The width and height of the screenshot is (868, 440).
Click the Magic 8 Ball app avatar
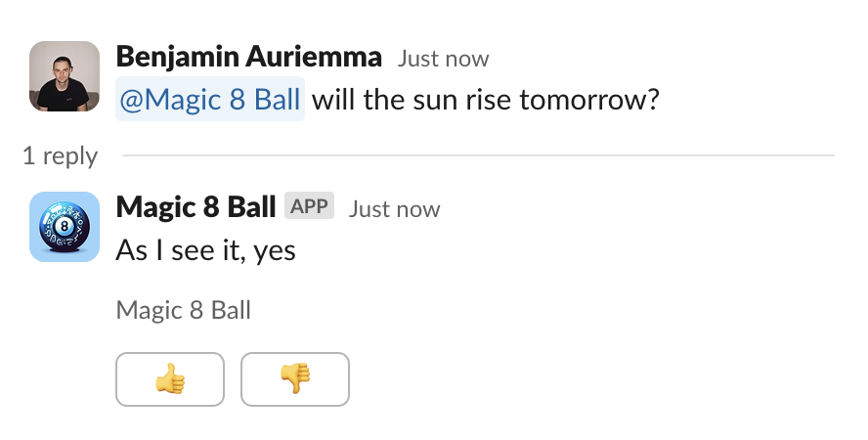[x=65, y=227]
